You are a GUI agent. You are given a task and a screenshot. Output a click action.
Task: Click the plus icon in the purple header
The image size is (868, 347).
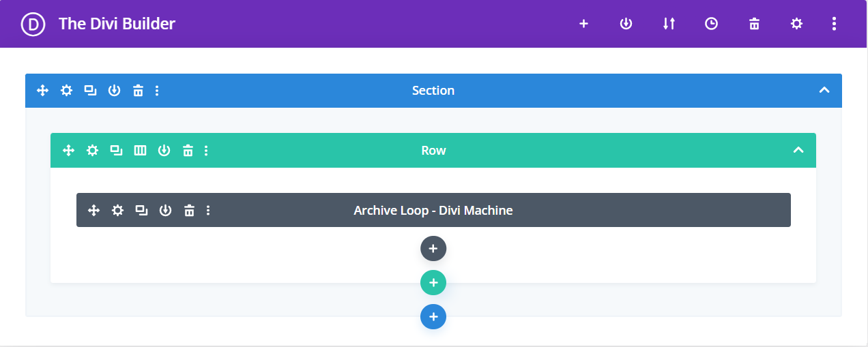(x=583, y=24)
